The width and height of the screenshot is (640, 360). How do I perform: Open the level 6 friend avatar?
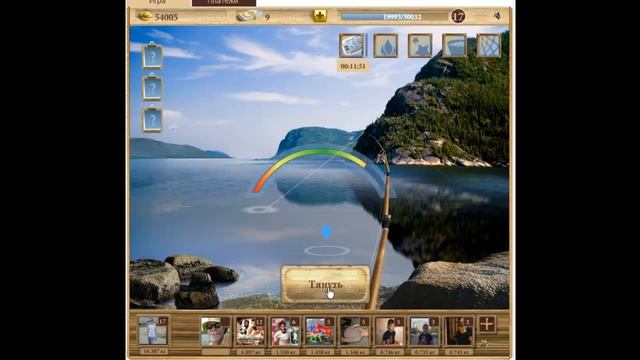(285, 331)
